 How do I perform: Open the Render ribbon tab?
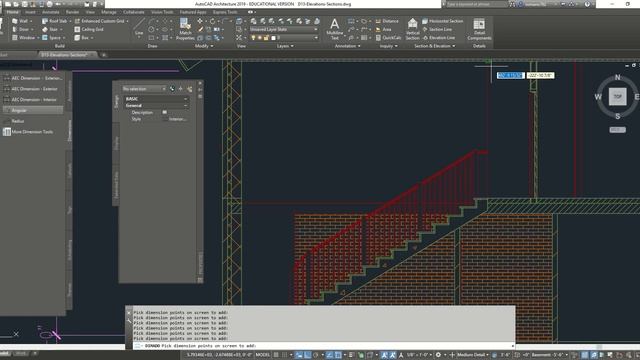72,12
